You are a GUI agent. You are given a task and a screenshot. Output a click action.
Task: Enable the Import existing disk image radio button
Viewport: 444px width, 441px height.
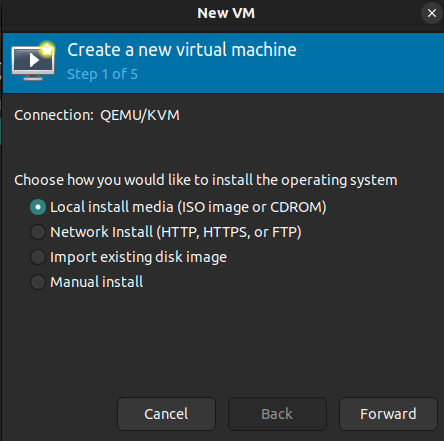click(x=38, y=257)
